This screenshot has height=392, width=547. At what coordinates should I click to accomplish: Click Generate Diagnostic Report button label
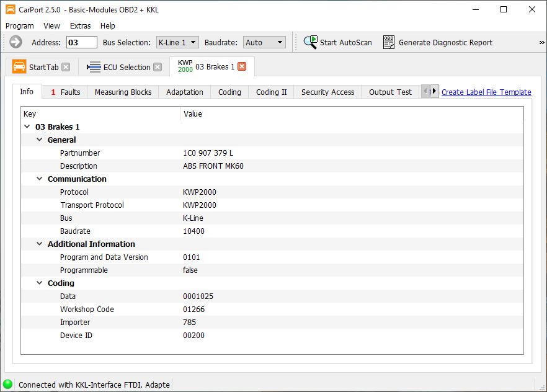point(445,43)
